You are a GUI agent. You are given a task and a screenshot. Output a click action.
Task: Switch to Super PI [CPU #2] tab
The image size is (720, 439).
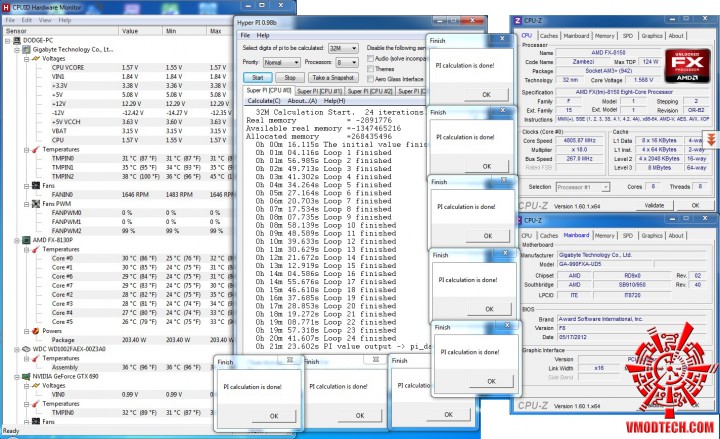coord(370,91)
